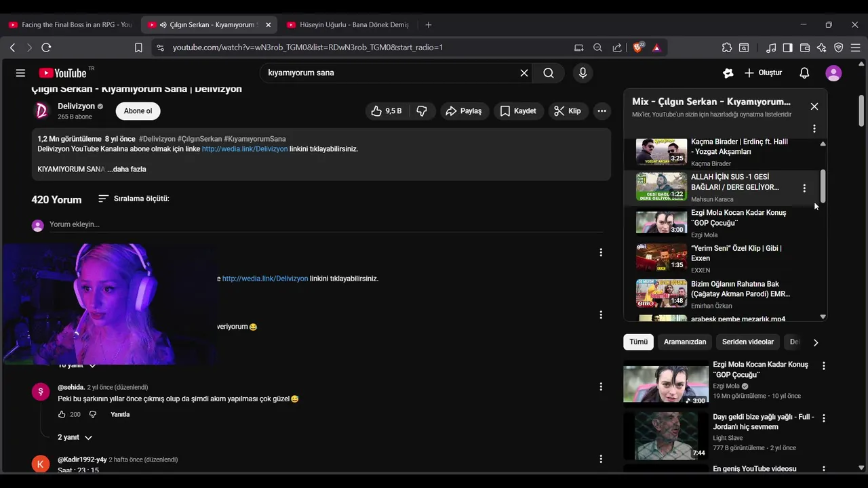Dislike the @sehida comment
Viewport: 868px width, 488px height.
tap(93, 415)
